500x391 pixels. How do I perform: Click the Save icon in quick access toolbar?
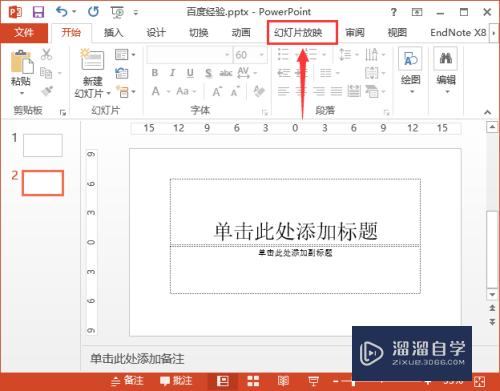[x=38, y=12]
